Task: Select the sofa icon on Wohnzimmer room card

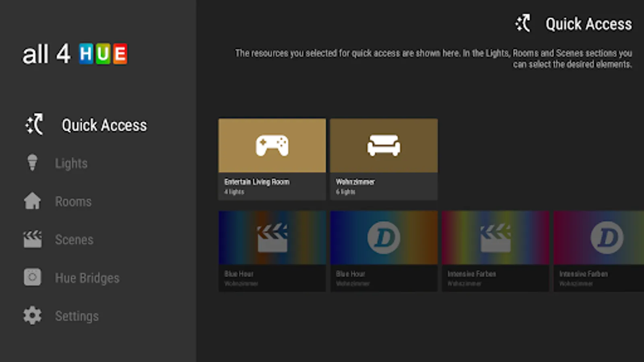Action: 384,145
